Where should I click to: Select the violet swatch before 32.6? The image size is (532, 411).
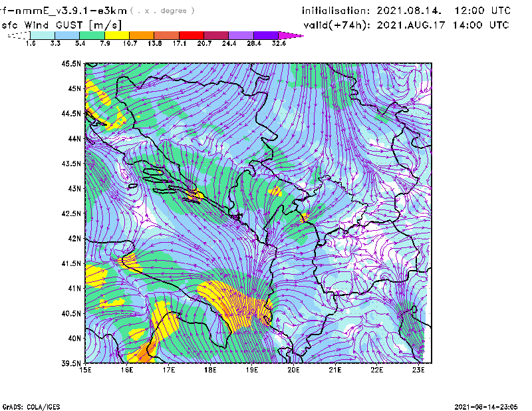tap(266, 35)
